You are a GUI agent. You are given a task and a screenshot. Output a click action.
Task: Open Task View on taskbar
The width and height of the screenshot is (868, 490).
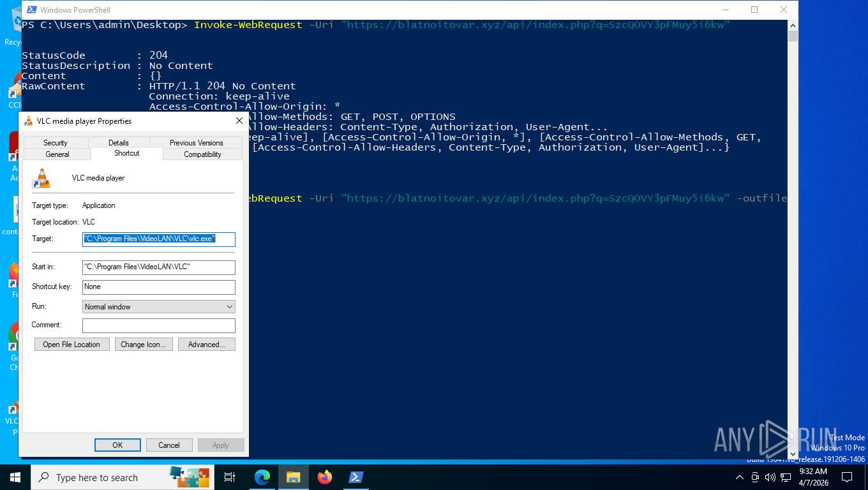tap(230, 477)
